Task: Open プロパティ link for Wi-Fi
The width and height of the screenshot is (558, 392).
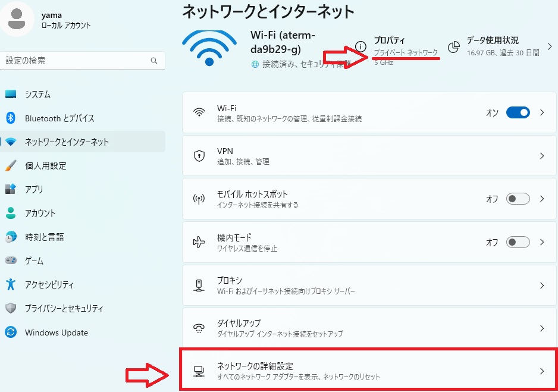Action: pos(389,40)
